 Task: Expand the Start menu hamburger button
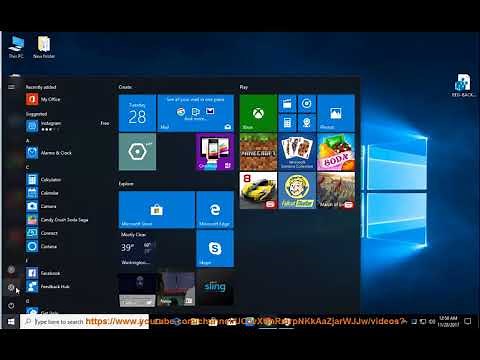click(x=11, y=87)
